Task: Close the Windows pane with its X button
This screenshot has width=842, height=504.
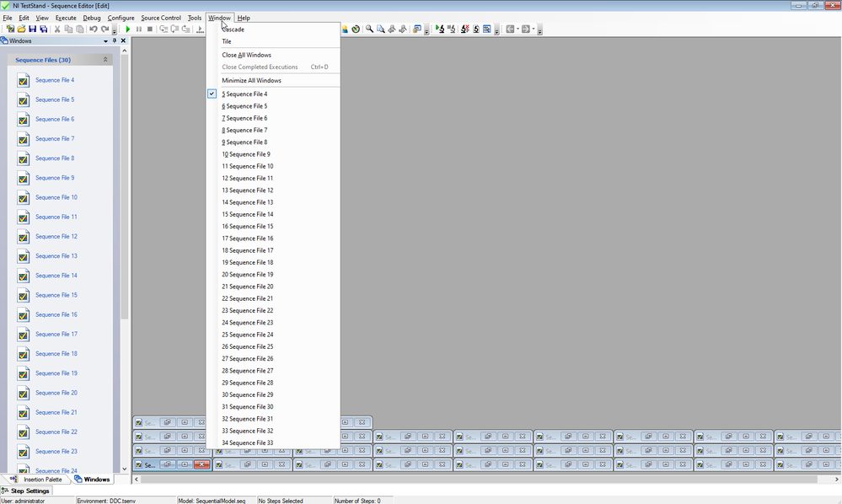Action: click(x=124, y=40)
